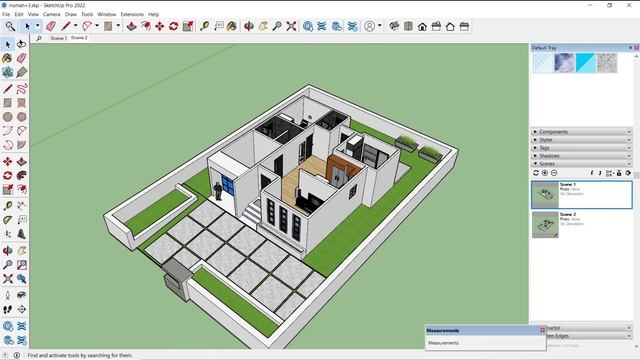Switch to the Front house view icon
Viewport: 640px width, 360px height.
tap(422, 27)
